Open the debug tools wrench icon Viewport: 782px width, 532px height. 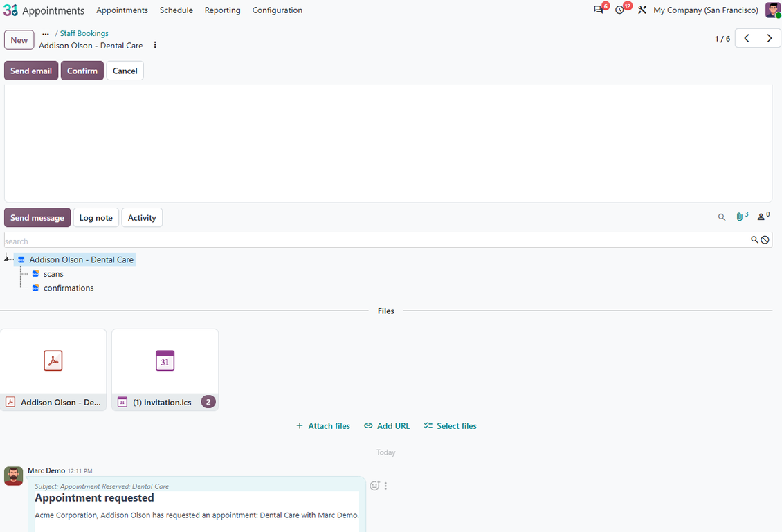point(642,10)
